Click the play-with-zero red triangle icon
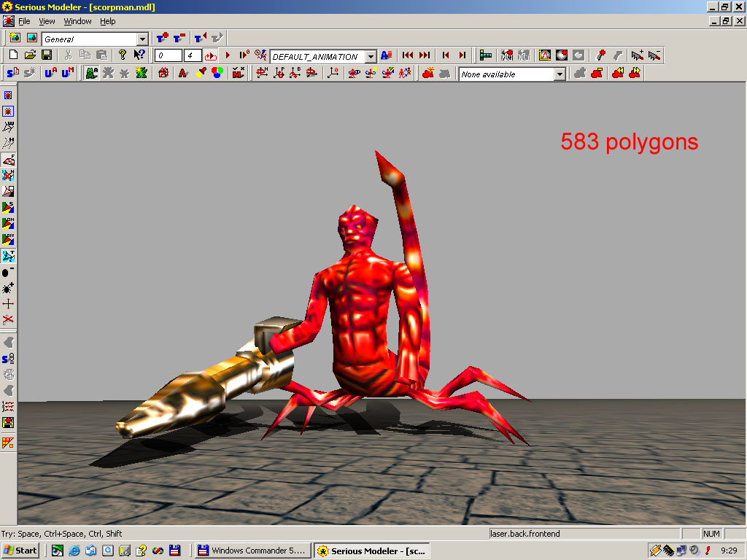The image size is (747, 560). pos(244,55)
